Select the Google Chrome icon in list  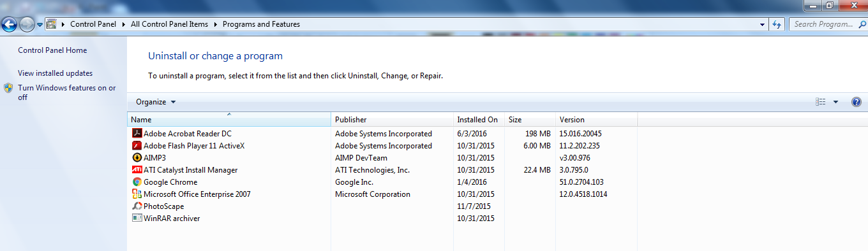(x=136, y=182)
